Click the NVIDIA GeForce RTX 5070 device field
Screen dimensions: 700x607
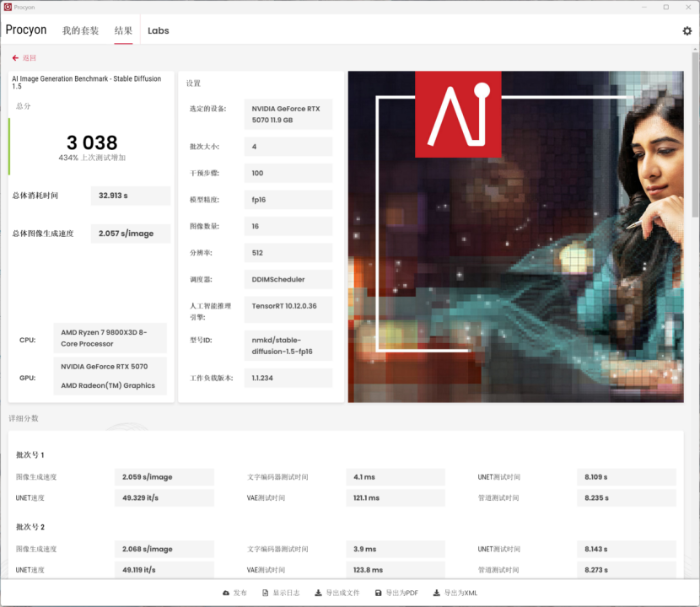click(x=288, y=114)
